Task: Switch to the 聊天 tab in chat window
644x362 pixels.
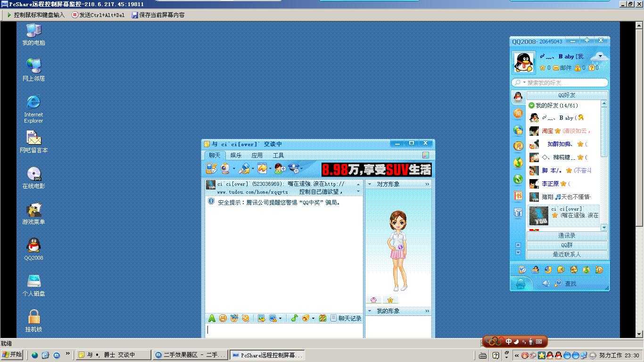Action: pos(215,155)
